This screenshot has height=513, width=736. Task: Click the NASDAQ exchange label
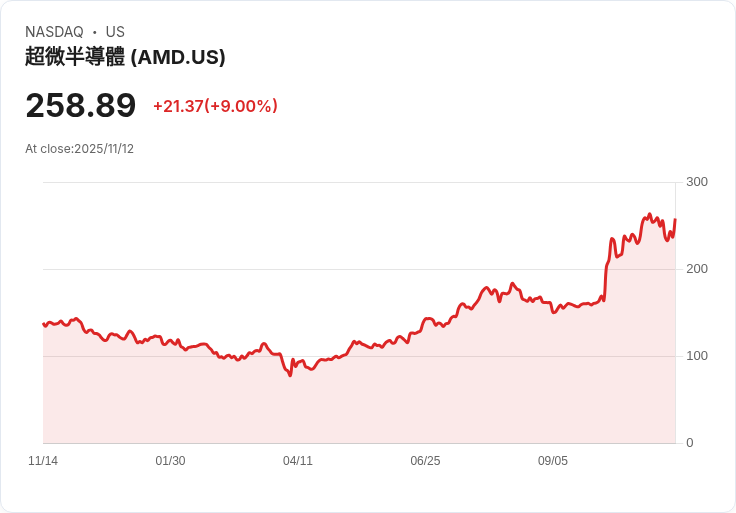[54, 32]
